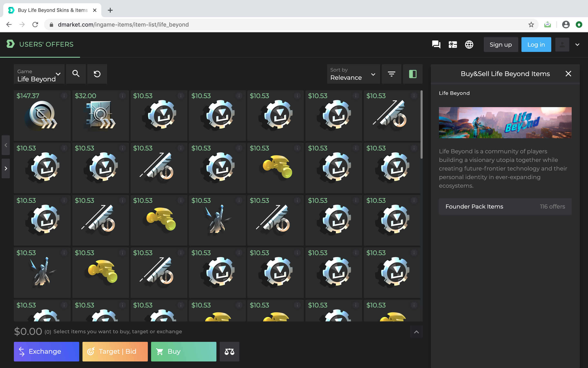Click the item list scrollbar
This screenshot has height=368, width=588.
(x=422, y=125)
